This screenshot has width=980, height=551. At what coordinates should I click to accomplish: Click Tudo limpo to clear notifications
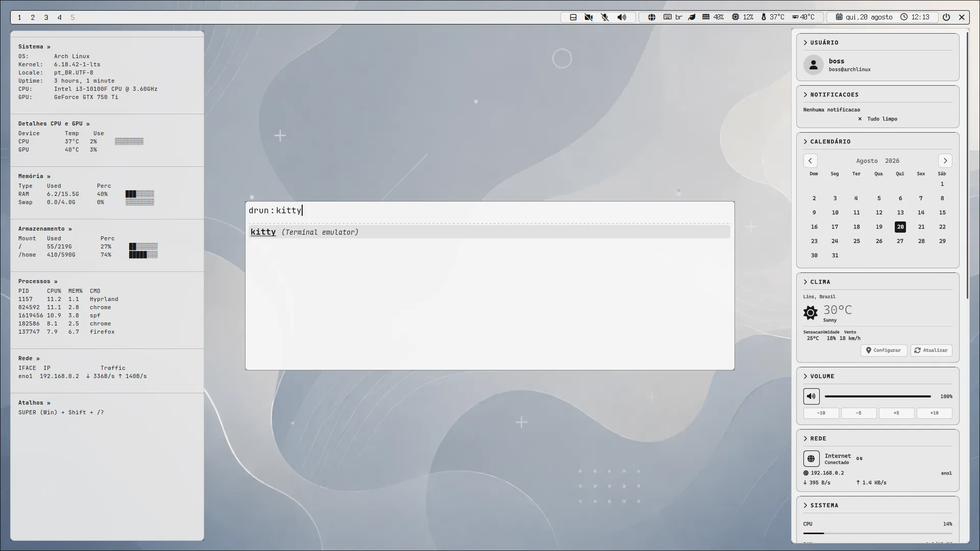877,119
